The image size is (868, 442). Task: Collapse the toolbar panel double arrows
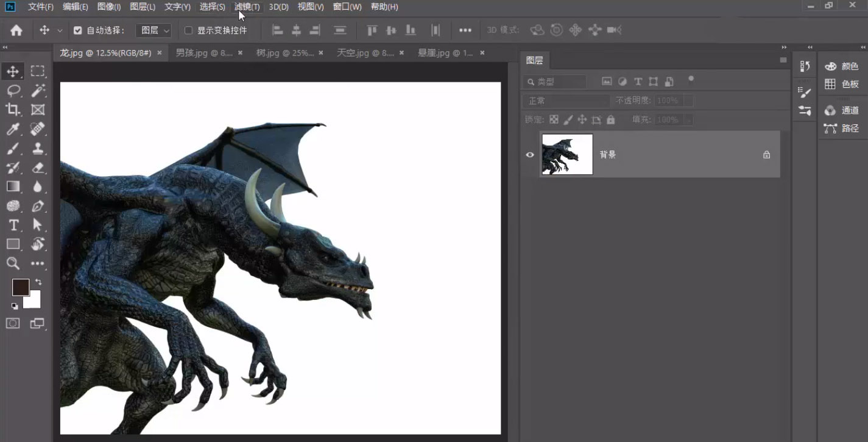(5, 48)
